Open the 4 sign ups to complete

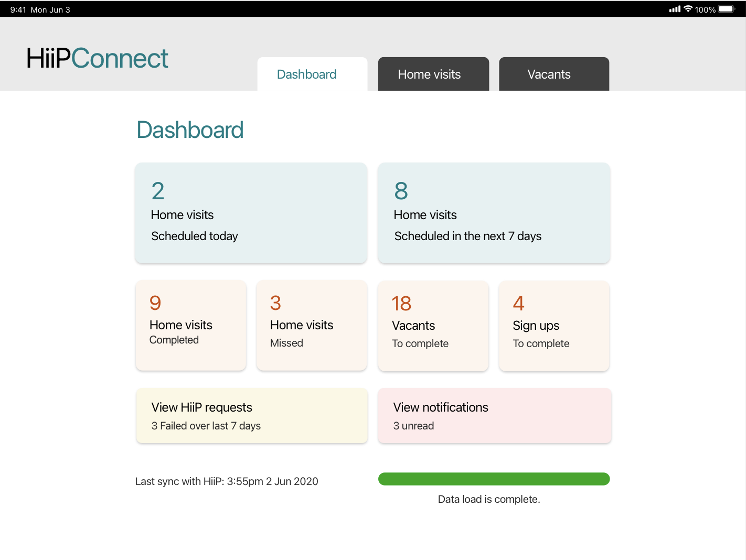[x=554, y=326]
